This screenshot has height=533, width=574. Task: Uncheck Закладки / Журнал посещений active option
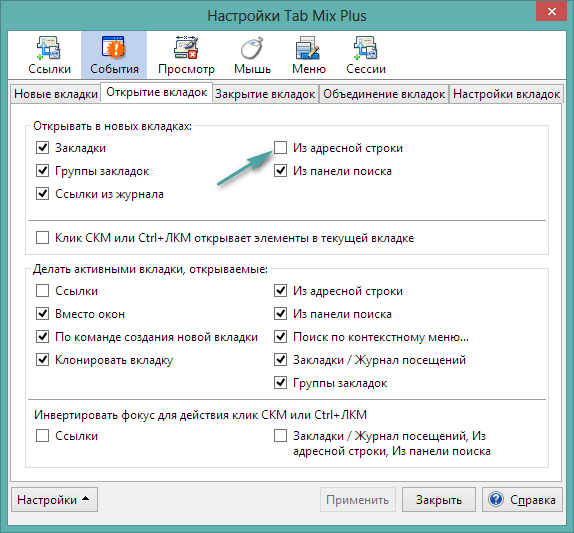click(280, 360)
